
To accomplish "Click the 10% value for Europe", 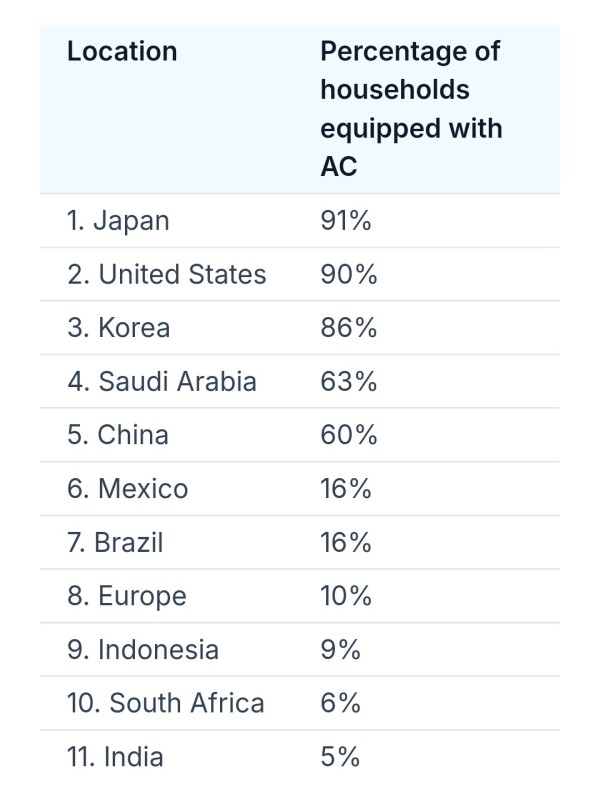I will tap(346, 596).
